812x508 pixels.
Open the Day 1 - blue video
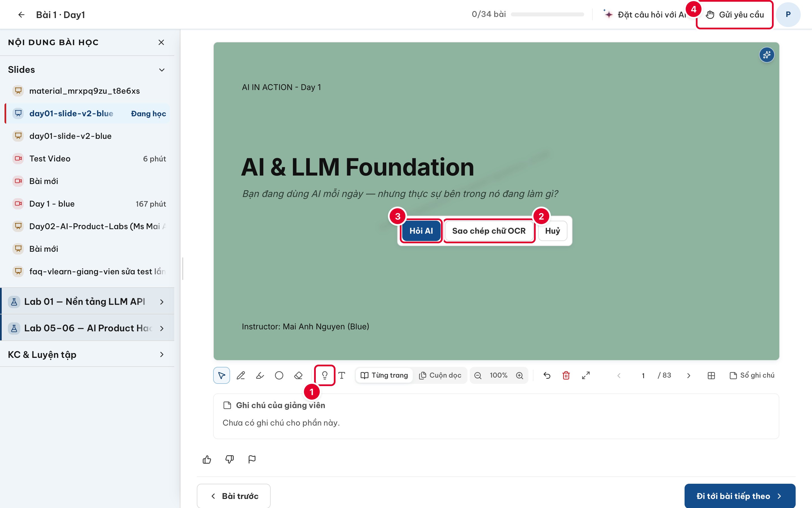coord(87,203)
